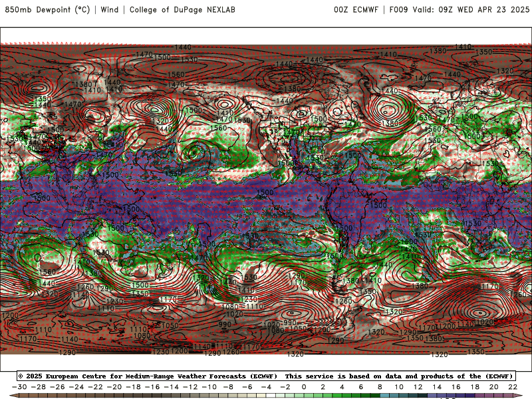
Task: Click the positive 20 label on the legend
Action: (x=494, y=387)
